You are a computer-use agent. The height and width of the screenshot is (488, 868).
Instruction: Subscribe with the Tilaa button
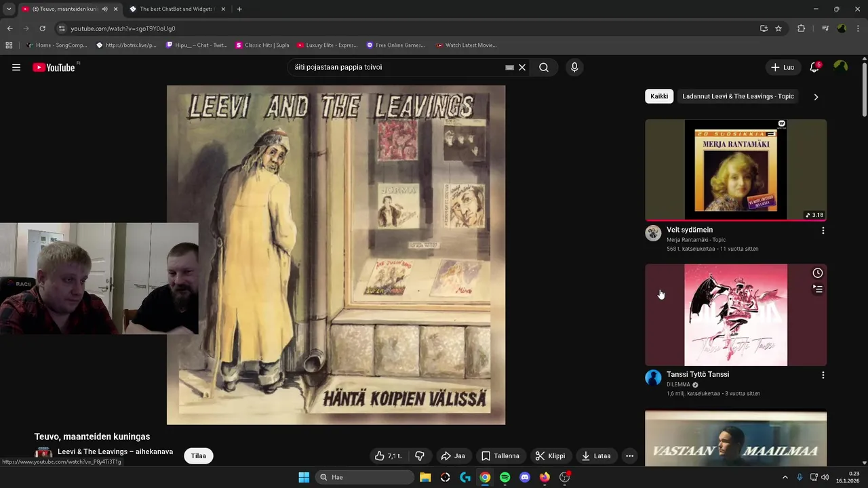click(199, 456)
